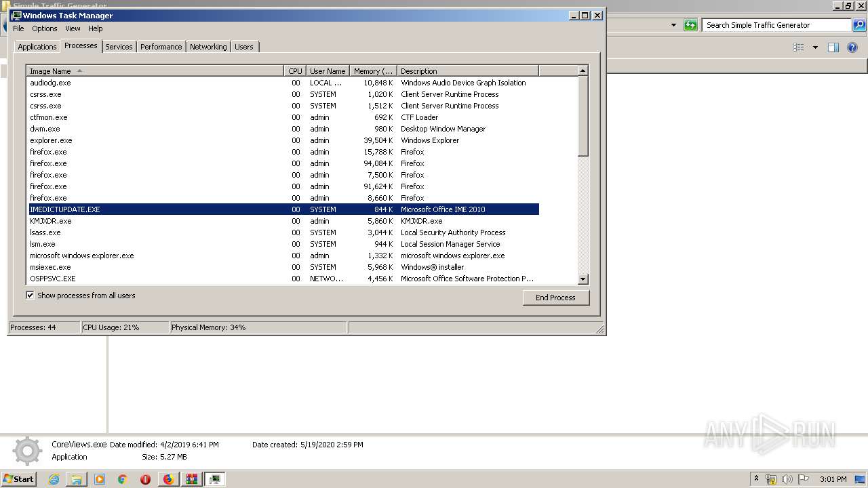
Task: Click the Explorer search magnifier icon
Action: (859, 25)
